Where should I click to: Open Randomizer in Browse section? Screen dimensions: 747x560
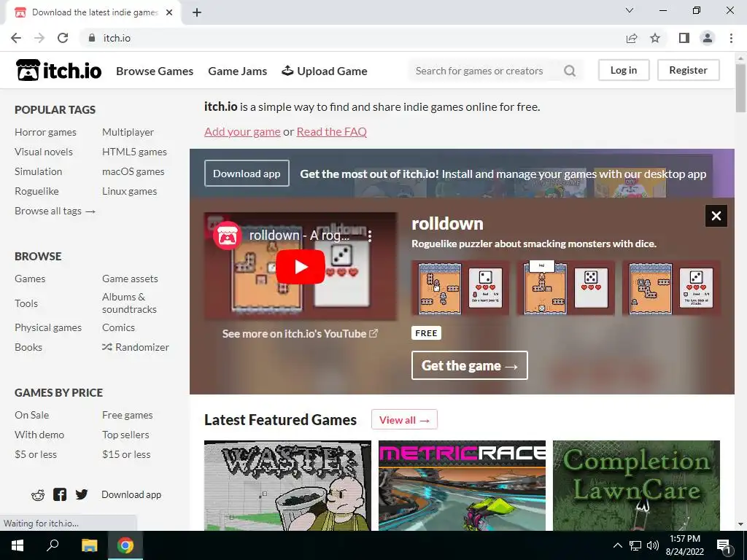coord(135,347)
